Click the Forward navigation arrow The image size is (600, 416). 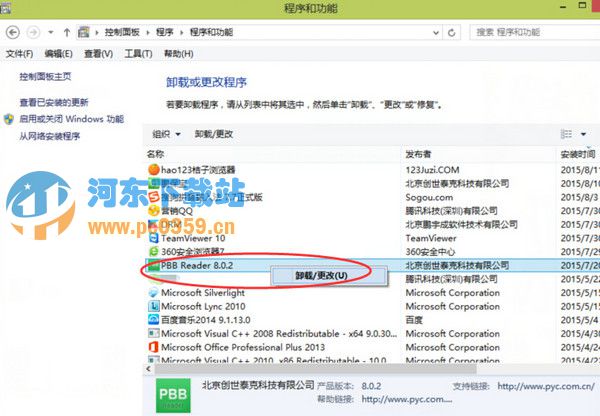33,32
